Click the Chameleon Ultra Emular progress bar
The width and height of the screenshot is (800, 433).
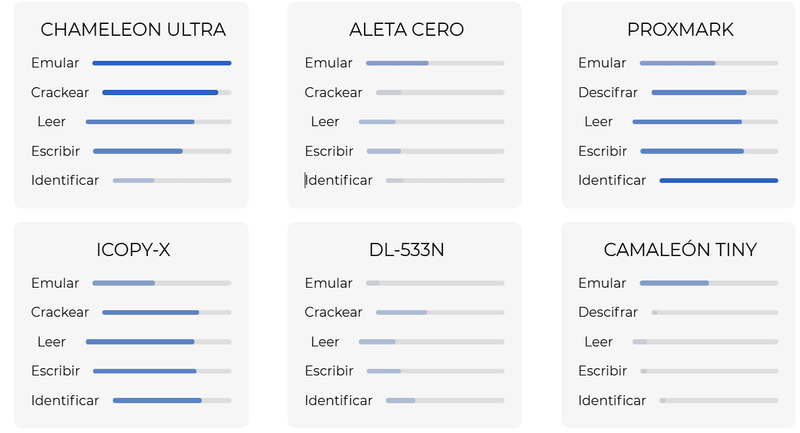162,63
